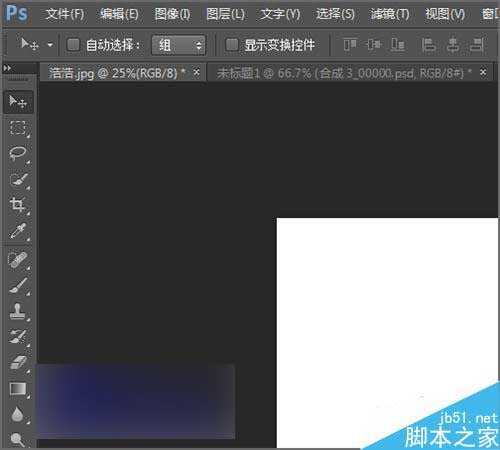Open the 文字(Y) menu
Viewport: 500px width, 450px height.
click(280, 14)
